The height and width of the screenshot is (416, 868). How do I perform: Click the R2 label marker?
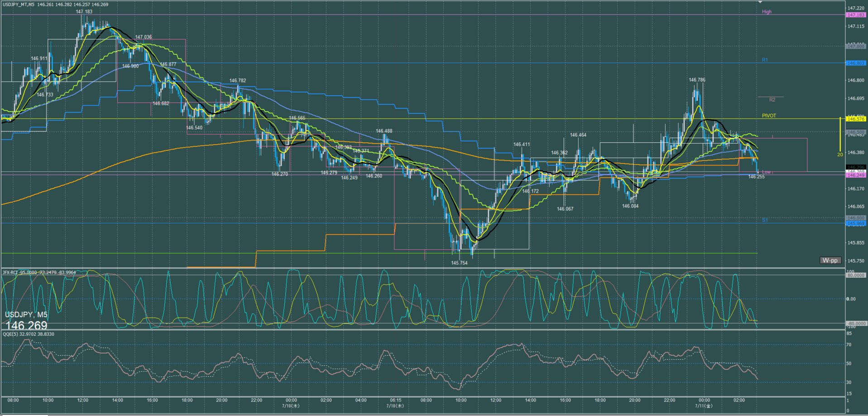pos(772,100)
